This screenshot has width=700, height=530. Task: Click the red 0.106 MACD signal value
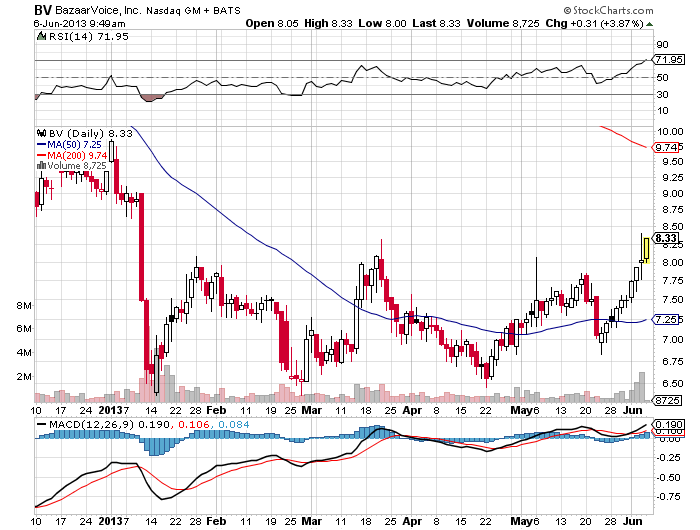point(194,424)
